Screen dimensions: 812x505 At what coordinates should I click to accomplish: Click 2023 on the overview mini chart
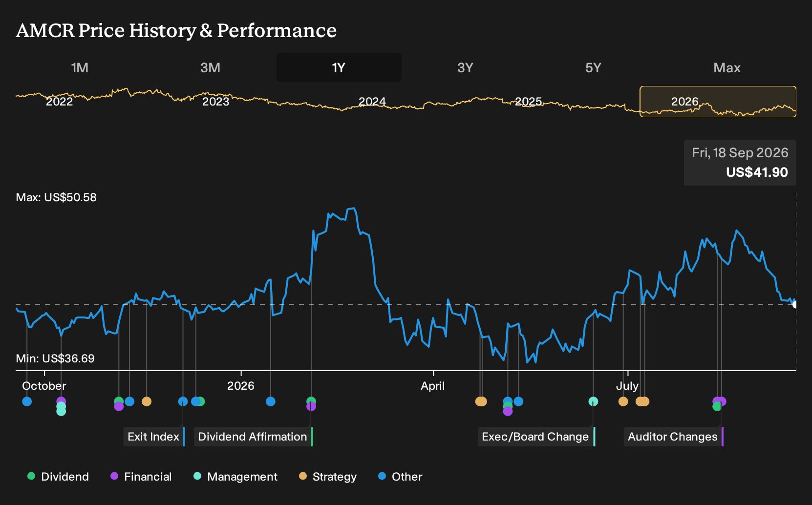[215, 102]
